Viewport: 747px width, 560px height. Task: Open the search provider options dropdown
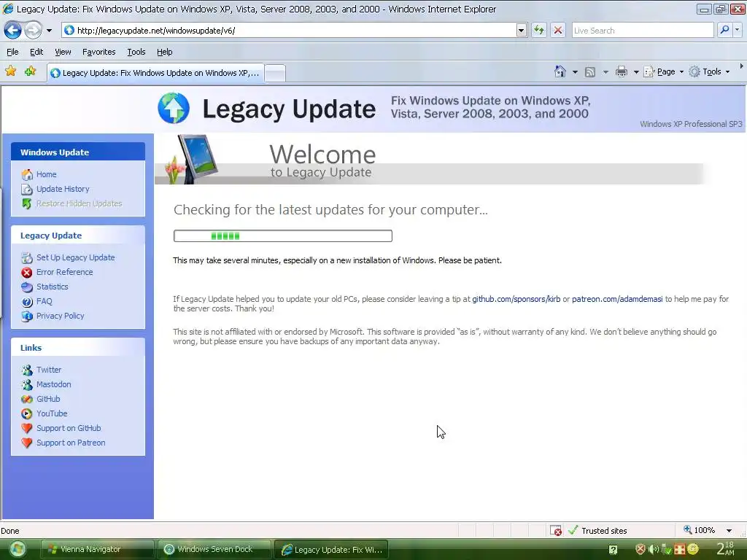[737, 30]
